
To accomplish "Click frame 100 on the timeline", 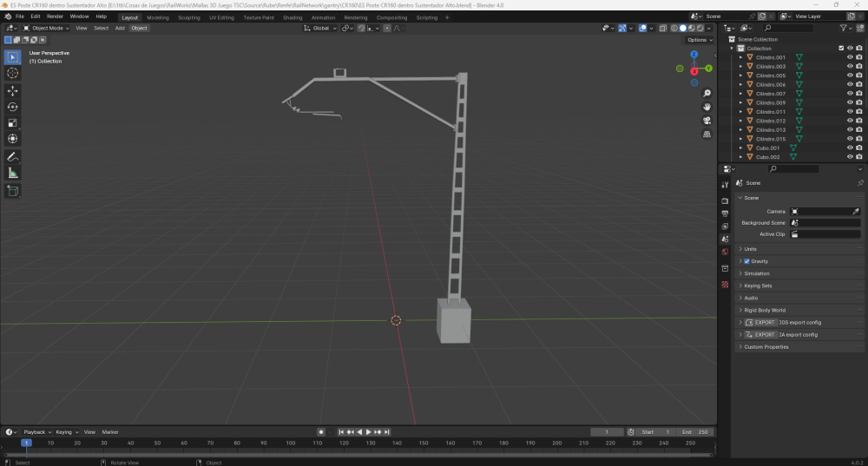I will pos(291,443).
